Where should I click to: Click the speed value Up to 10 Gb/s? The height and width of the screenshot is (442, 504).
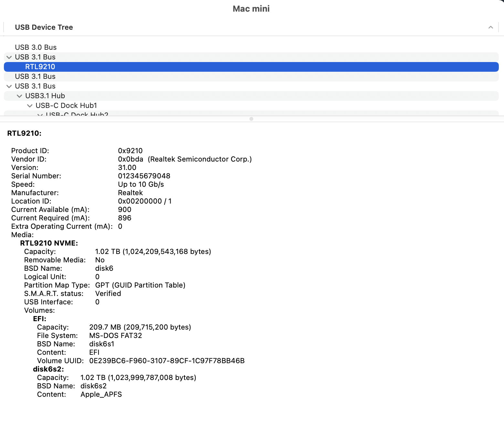click(x=141, y=184)
